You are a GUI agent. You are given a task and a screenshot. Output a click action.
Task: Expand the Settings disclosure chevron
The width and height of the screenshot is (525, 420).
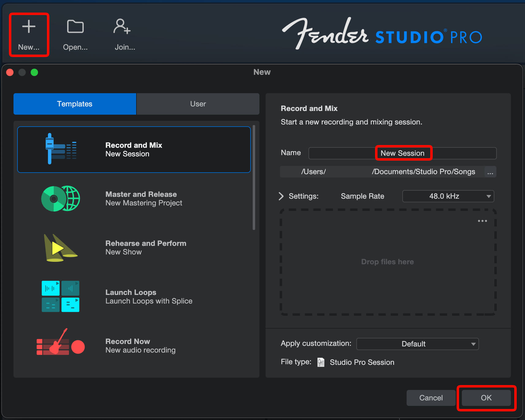pos(281,196)
